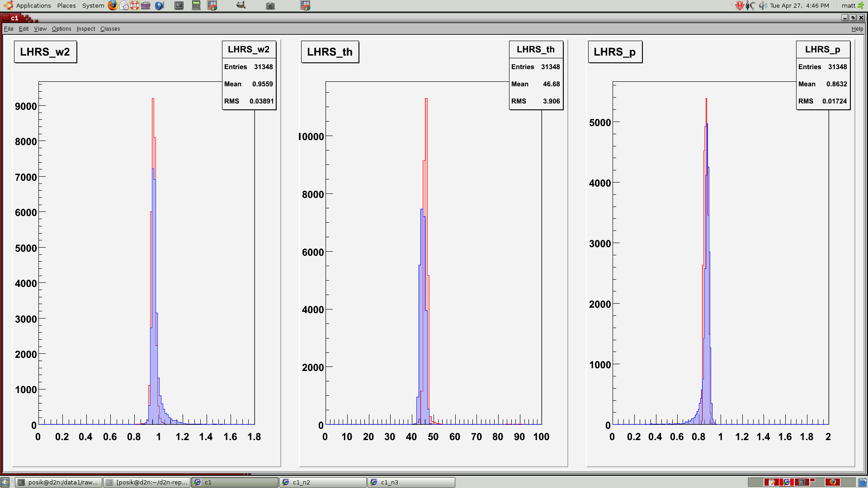Viewport: 868px width, 488px height.
Task: Click Mean value 0.8632
Action: pyautogui.click(x=837, y=84)
